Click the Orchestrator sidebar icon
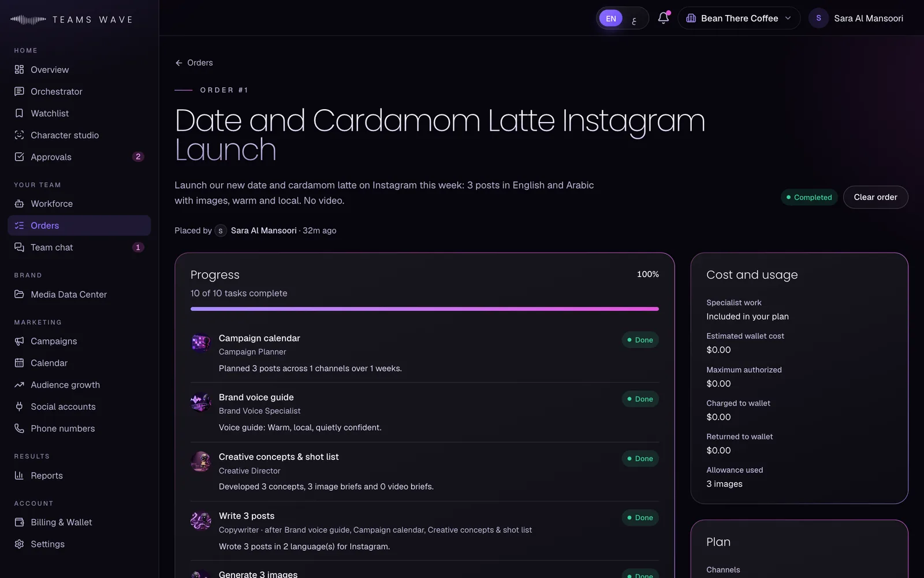 click(19, 91)
